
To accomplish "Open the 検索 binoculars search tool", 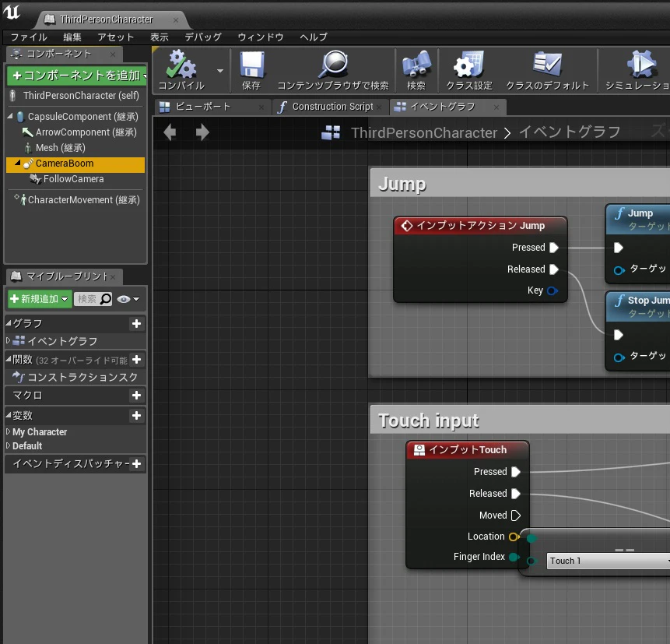I will point(416,65).
